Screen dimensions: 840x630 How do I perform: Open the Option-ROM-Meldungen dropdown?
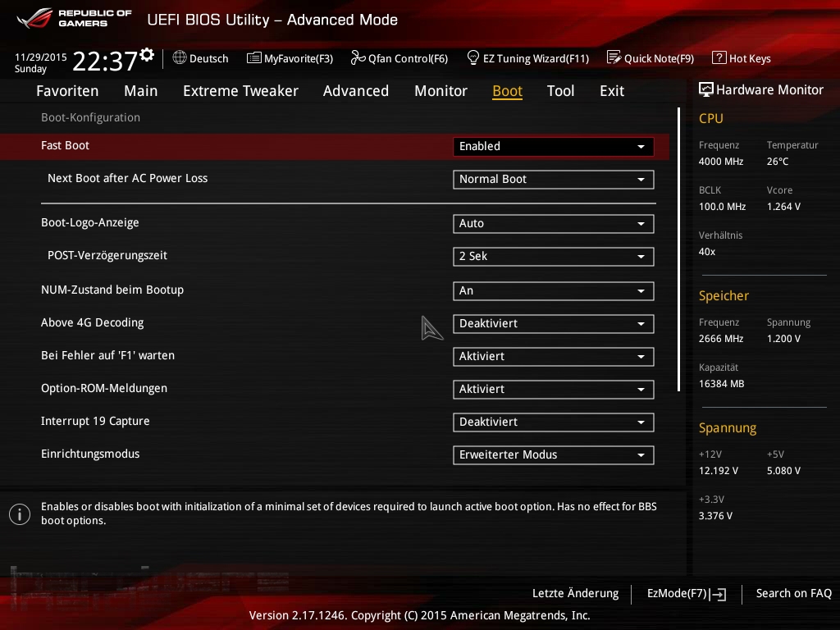pyautogui.click(x=554, y=390)
